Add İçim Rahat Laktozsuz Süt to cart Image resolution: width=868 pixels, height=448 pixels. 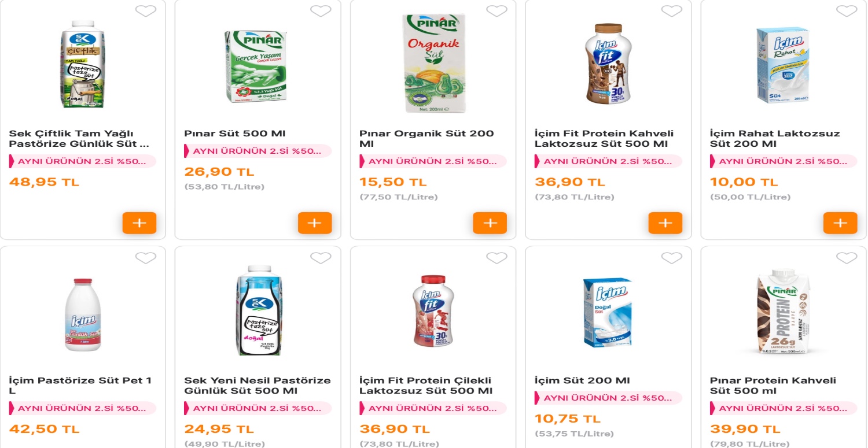click(840, 223)
